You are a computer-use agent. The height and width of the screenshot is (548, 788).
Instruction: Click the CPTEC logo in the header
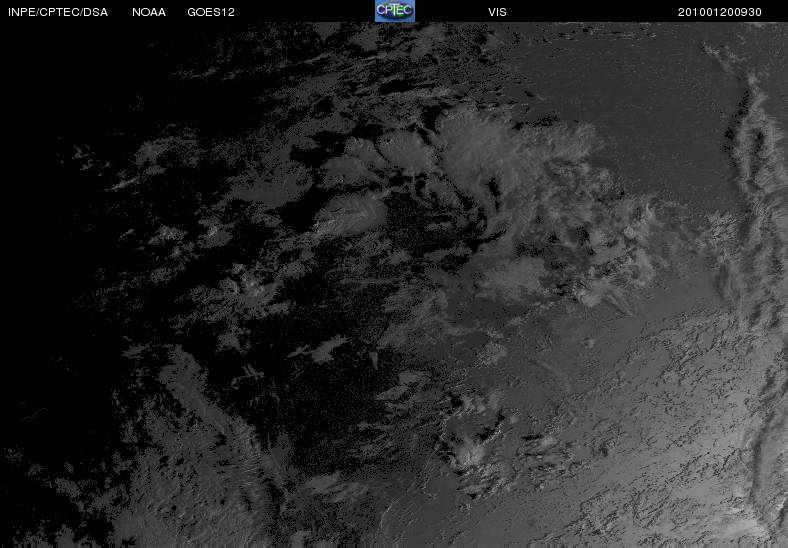click(395, 11)
